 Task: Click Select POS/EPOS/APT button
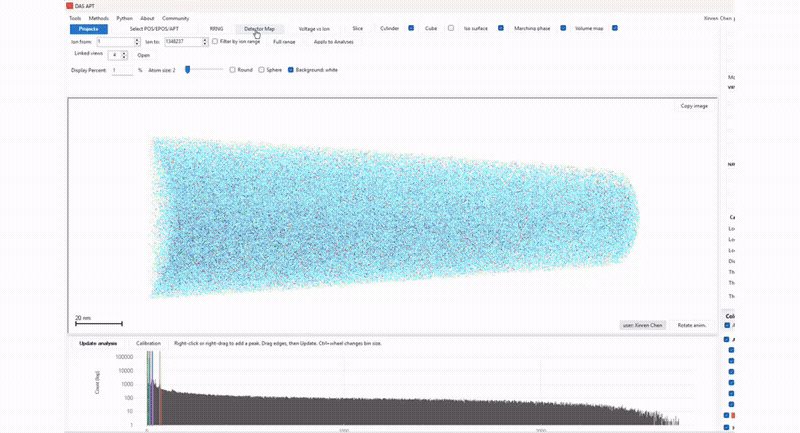[x=154, y=29]
